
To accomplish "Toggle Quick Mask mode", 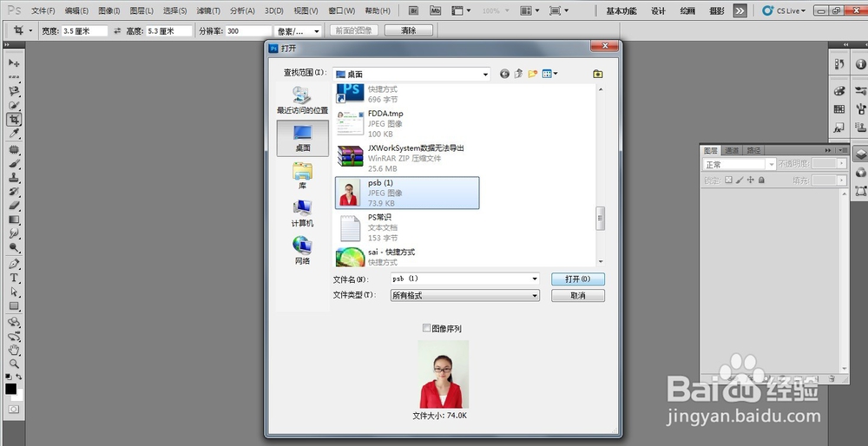I will point(14,409).
